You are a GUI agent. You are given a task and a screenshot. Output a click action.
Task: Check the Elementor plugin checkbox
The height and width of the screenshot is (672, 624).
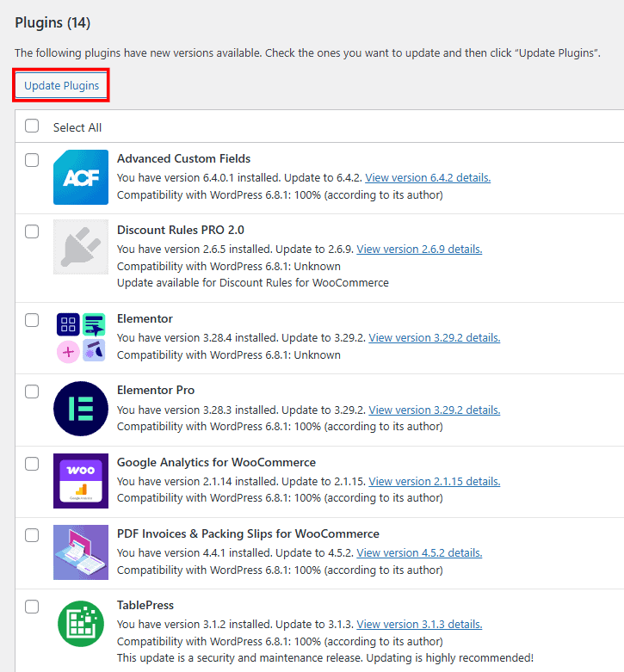(32, 320)
